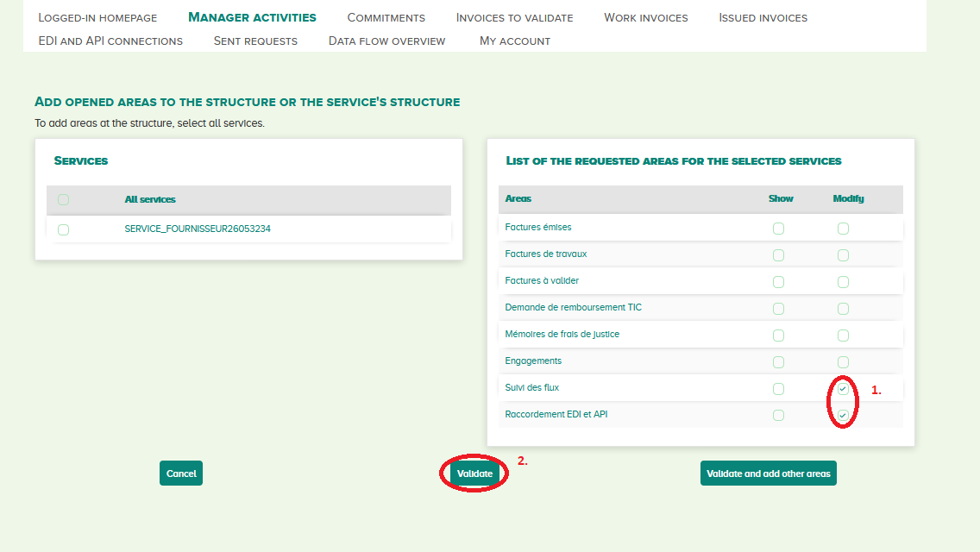Enable Show for Factures émises
980x552 pixels.
pyautogui.click(x=778, y=229)
